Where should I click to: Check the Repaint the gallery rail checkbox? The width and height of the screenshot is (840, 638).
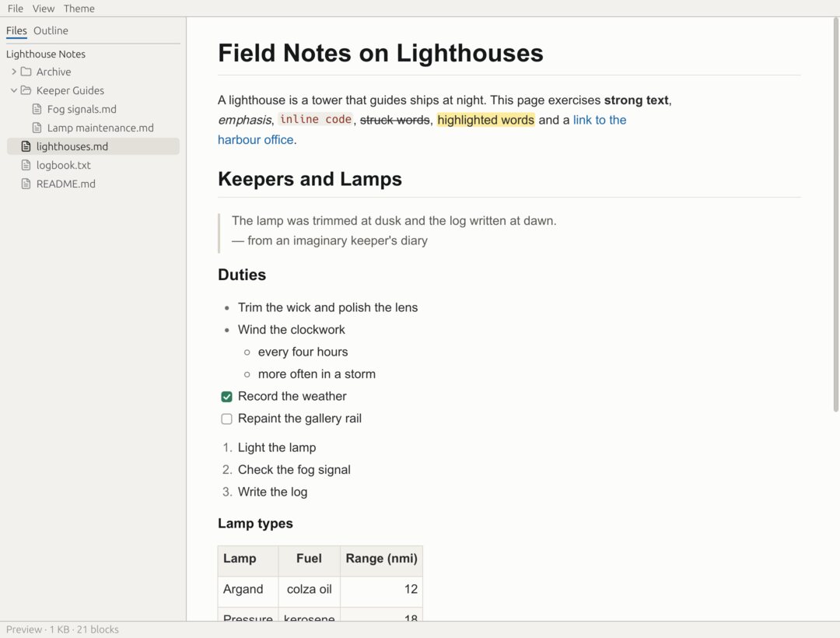[x=226, y=419]
